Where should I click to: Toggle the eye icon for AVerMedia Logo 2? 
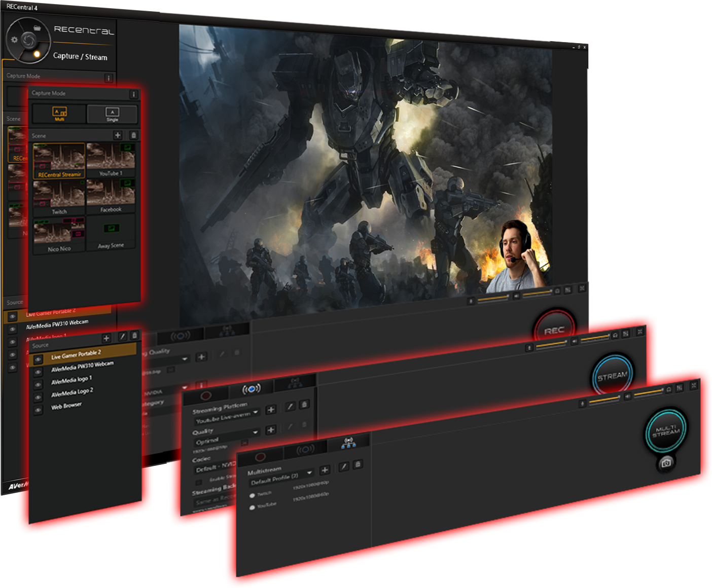click(38, 398)
